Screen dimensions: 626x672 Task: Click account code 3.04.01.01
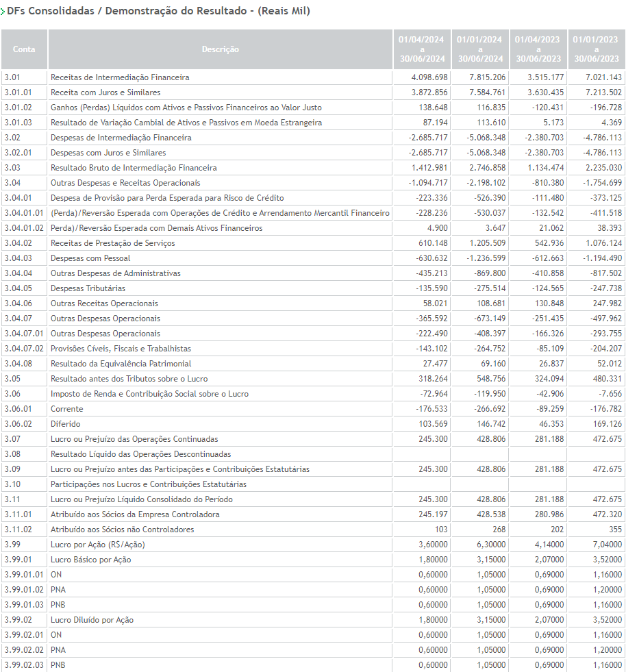pyautogui.click(x=23, y=213)
